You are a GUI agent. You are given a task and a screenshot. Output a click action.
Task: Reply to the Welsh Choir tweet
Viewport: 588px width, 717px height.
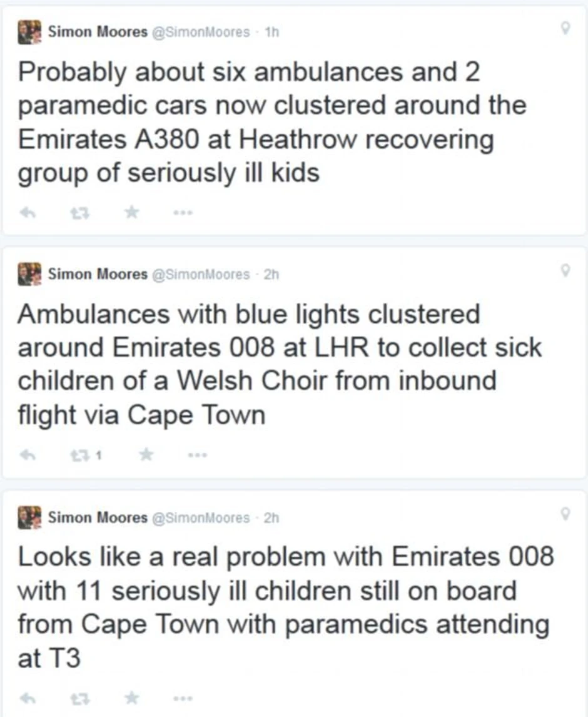tap(26, 455)
